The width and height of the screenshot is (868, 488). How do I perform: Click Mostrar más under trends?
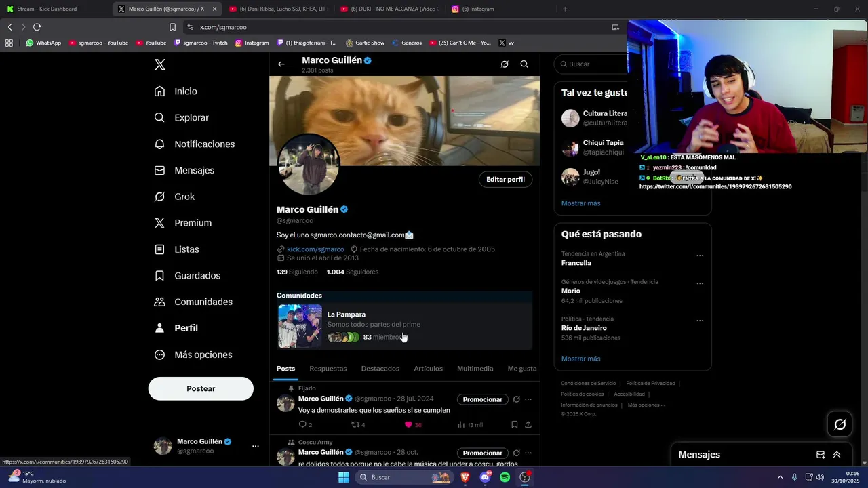580,359
